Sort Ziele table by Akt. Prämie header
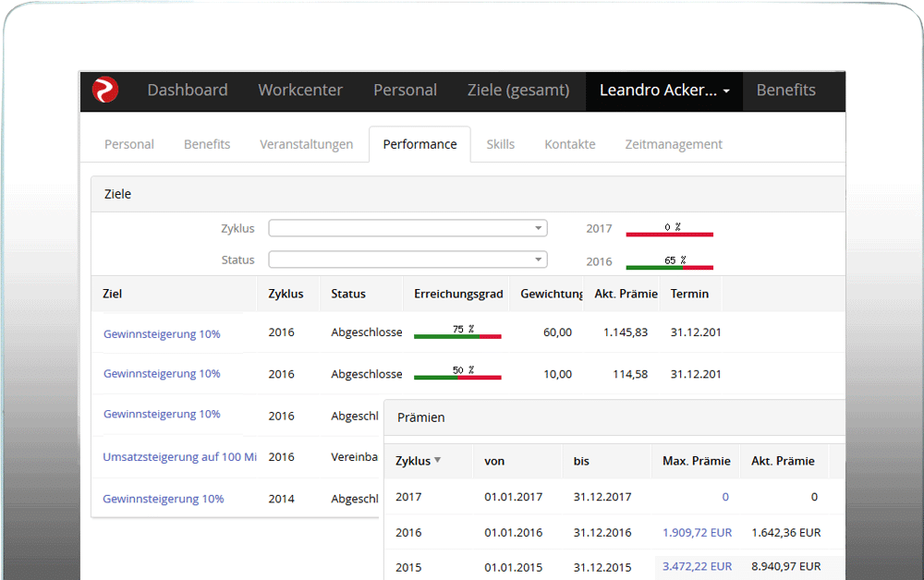Viewport: 924px width, 580px height. [626, 294]
